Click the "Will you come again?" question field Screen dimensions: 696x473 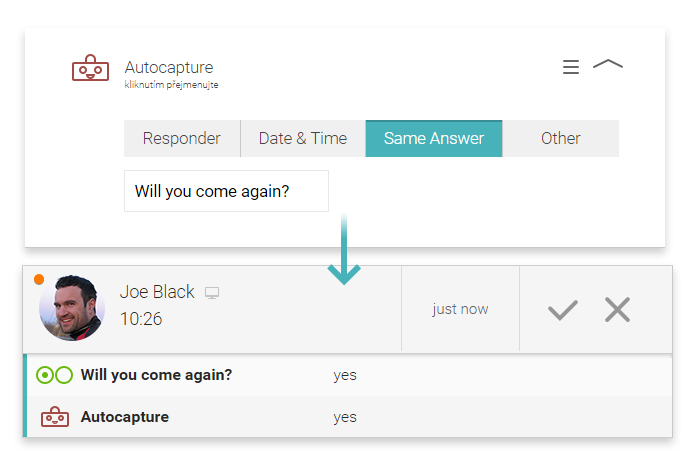click(226, 191)
